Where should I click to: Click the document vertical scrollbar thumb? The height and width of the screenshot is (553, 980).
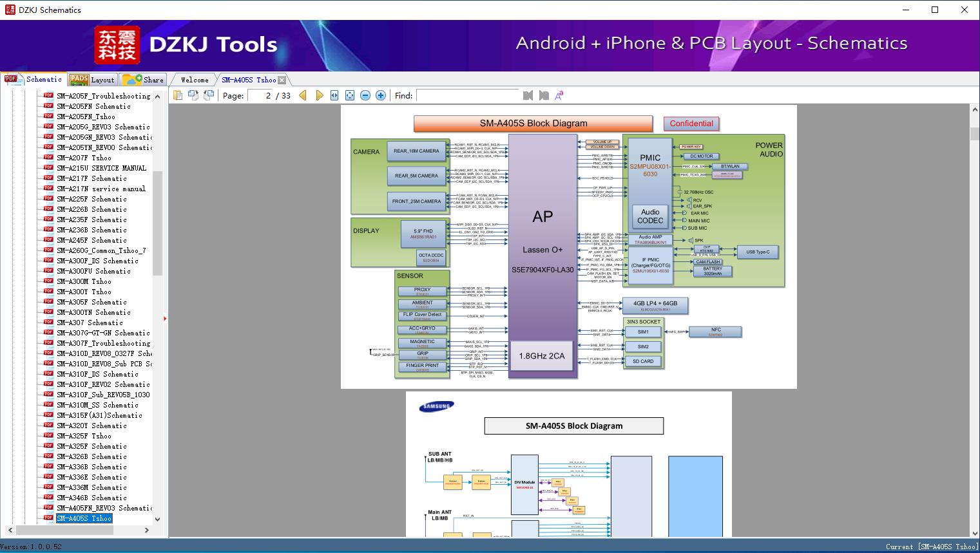tap(974, 133)
